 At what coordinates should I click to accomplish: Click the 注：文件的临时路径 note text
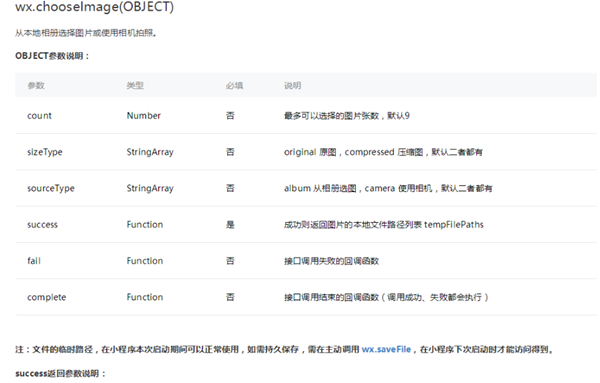[285, 349]
